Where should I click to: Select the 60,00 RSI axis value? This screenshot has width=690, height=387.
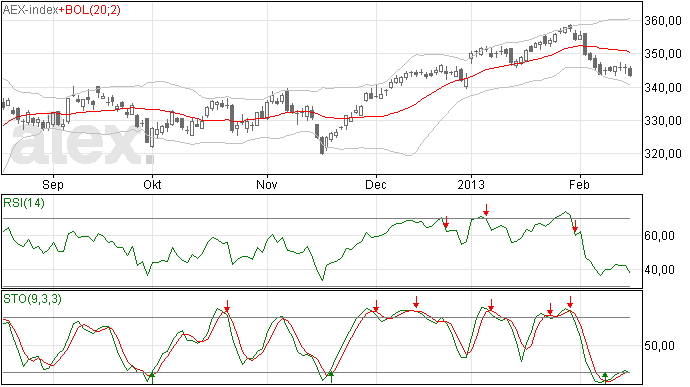pos(660,236)
